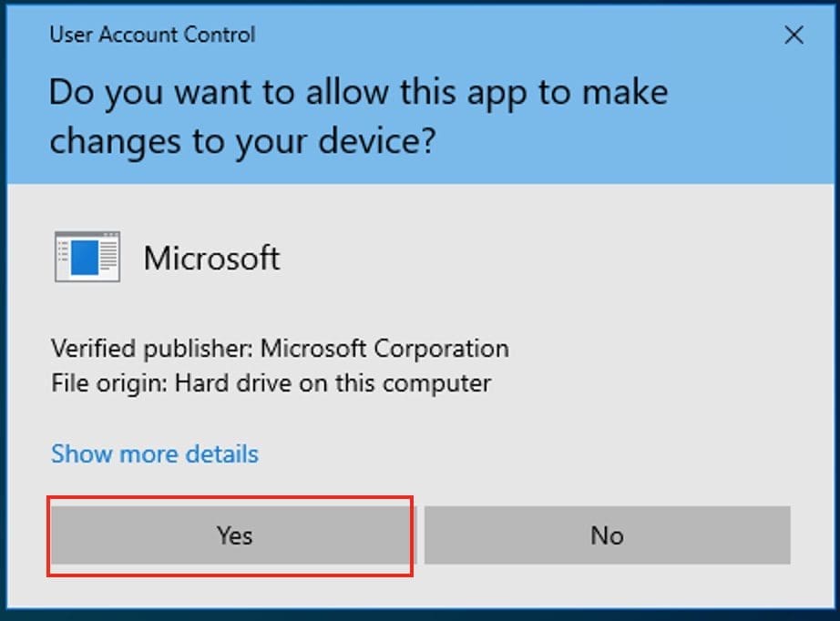Image resolution: width=840 pixels, height=621 pixels.
Task: Click the first line of the heading question
Action: tap(358, 93)
